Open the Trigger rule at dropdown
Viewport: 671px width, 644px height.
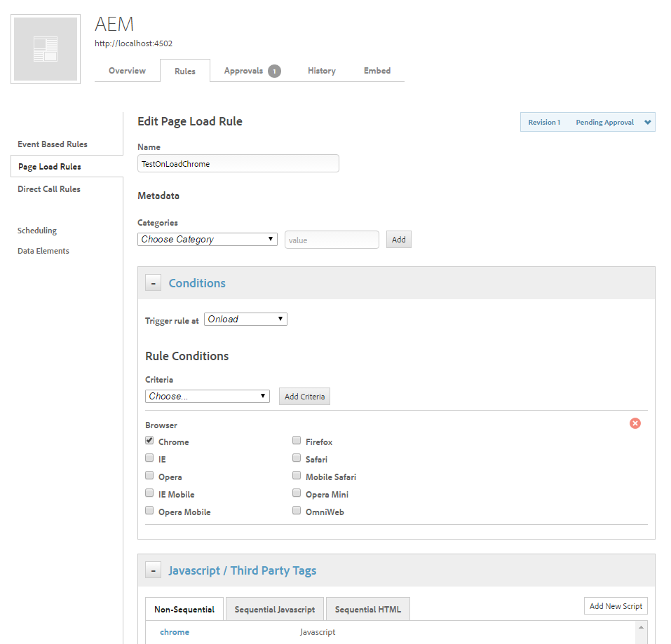pos(245,320)
